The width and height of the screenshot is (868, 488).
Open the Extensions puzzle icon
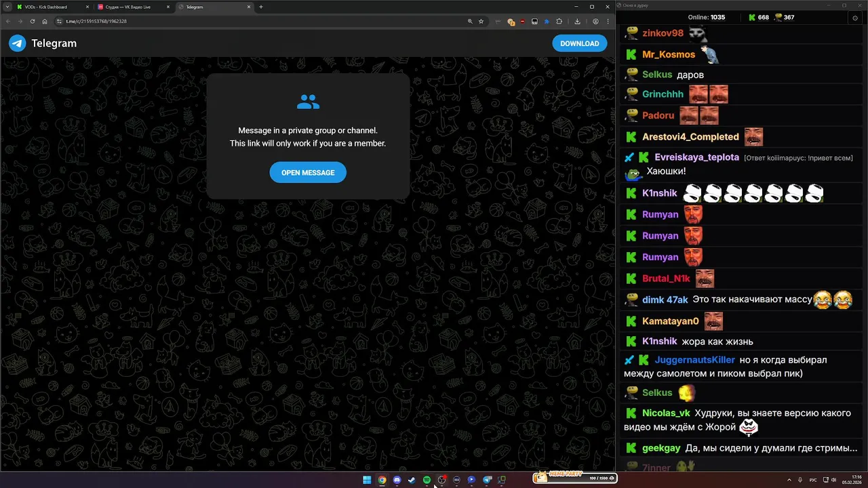[x=559, y=21]
